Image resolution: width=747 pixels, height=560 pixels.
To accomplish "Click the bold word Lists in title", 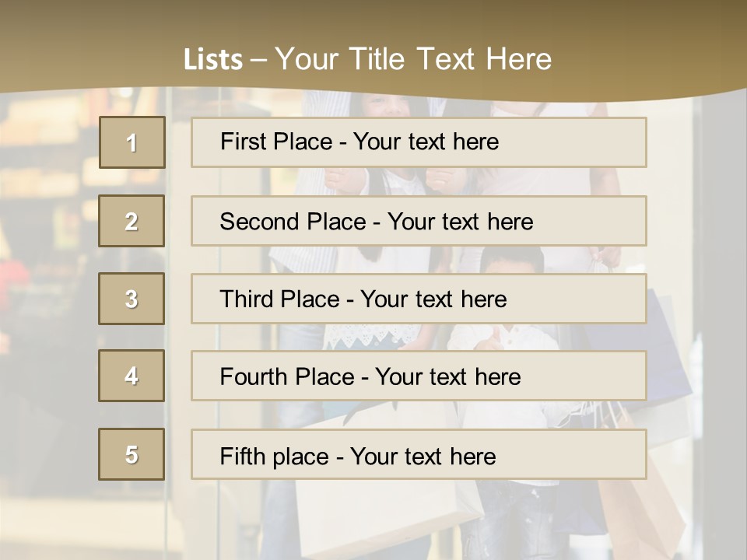I will [213, 60].
